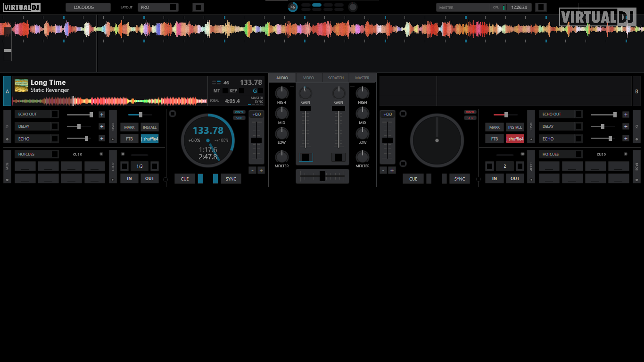Click the square button right of the clock
644x362 pixels.
[541, 8]
